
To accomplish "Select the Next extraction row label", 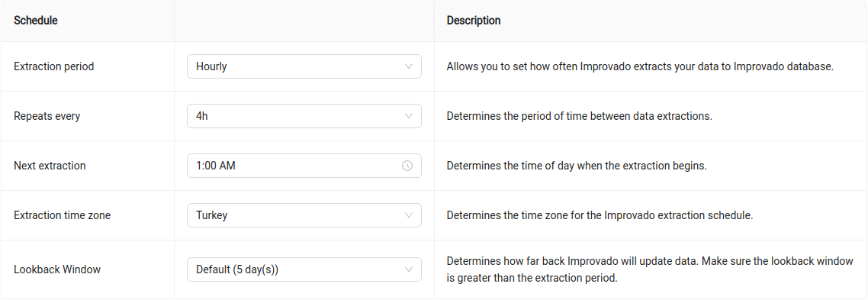I will click(x=50, y=166).
